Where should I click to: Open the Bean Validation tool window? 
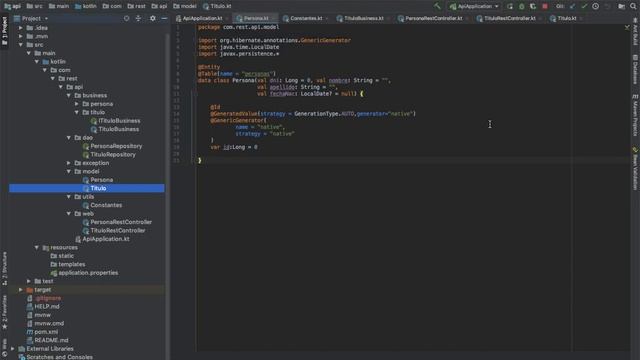coord(635,169)
